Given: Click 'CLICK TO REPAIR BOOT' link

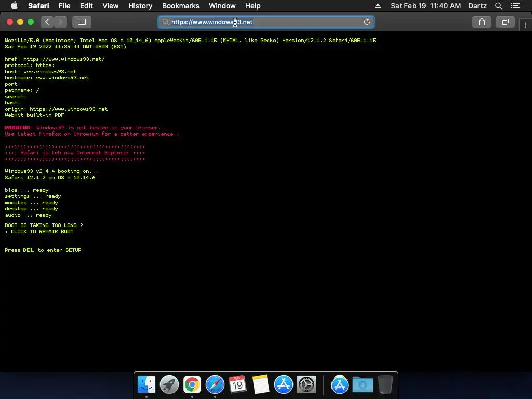Looking at the screenshot, I should 42,231.
